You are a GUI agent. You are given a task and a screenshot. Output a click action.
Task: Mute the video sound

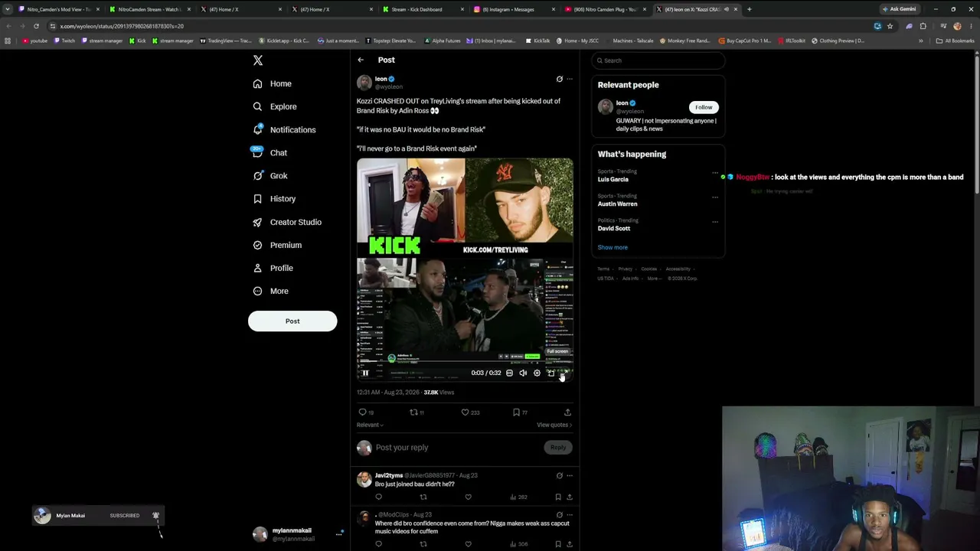523,373
